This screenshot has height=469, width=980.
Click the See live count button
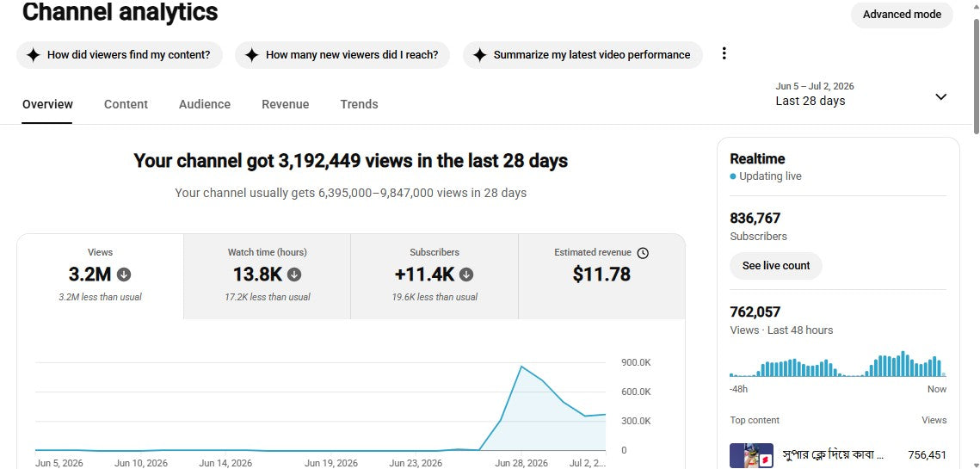(x=775, y=266)
